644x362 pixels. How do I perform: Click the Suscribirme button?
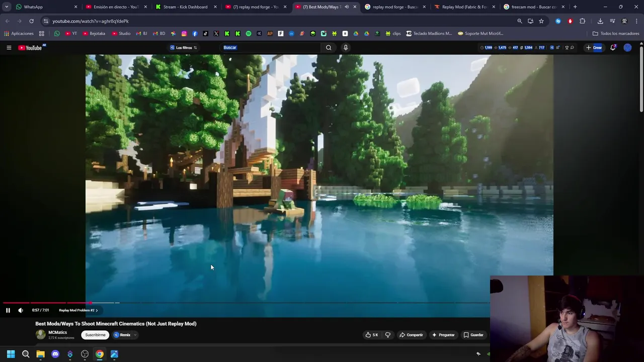click(95, 335)
